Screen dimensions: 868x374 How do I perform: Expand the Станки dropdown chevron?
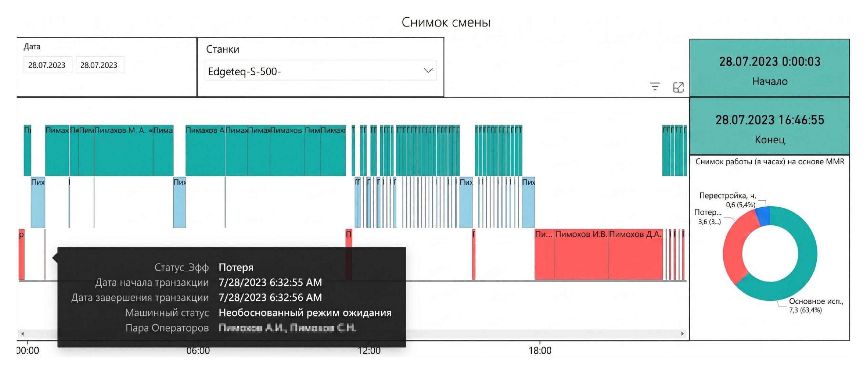click(x=428, y=70)
